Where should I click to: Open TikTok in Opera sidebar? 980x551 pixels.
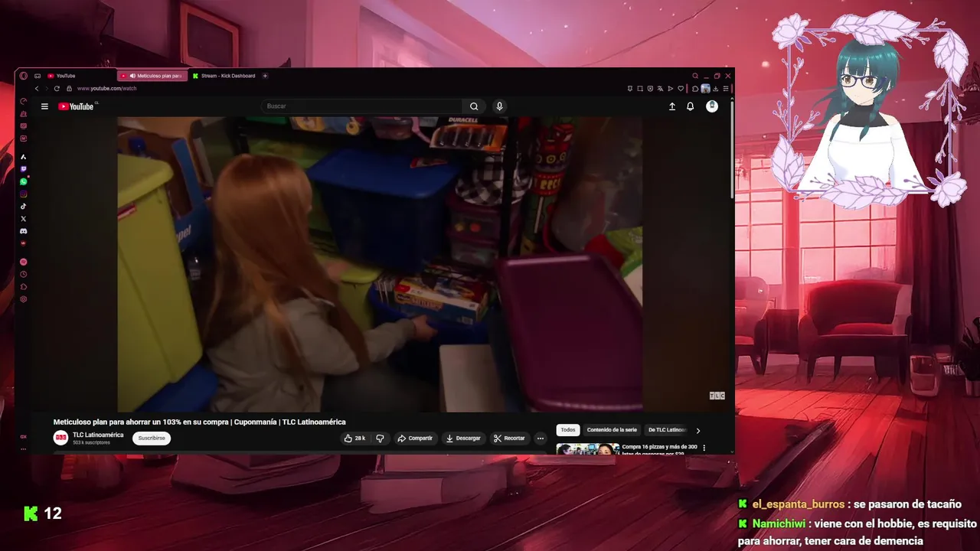pos(24,206)
